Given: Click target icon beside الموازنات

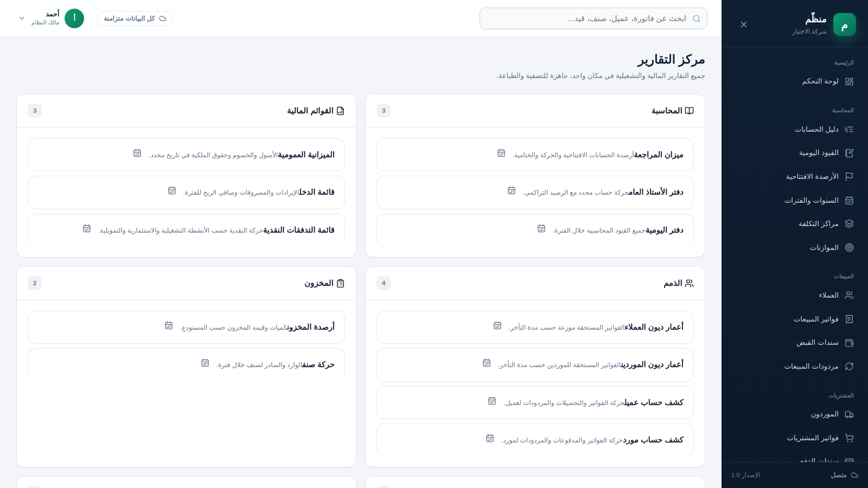Looking at the screenshot, I should point(850,247).
